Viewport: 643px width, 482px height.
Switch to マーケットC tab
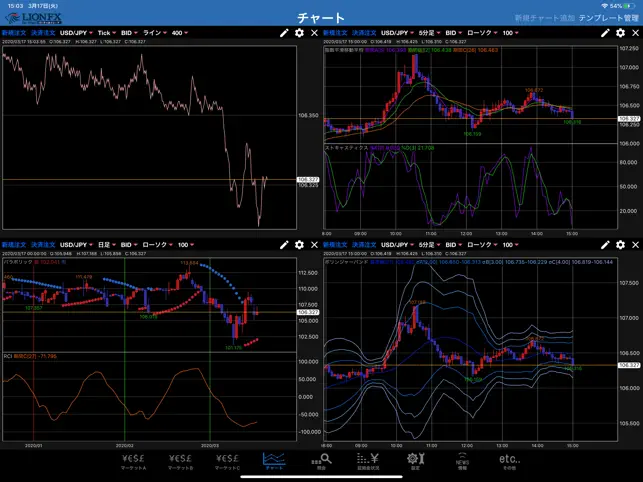click(x=228, y=461)
